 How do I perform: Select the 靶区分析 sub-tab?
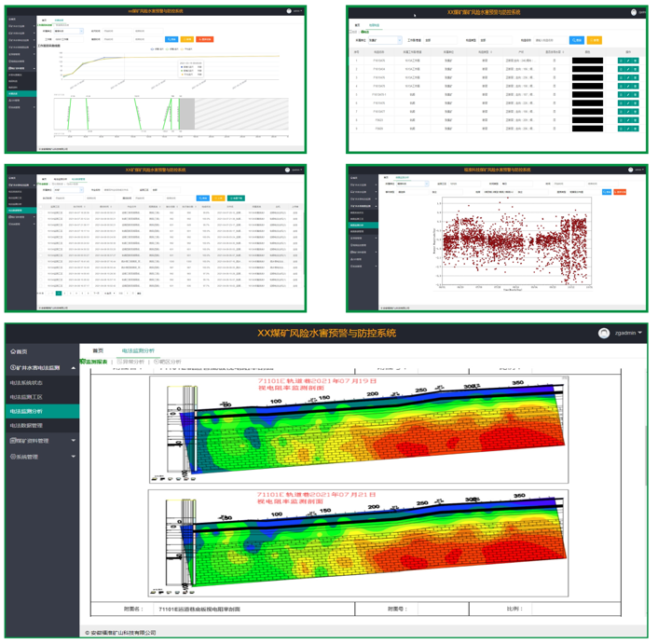coord(168,362)
